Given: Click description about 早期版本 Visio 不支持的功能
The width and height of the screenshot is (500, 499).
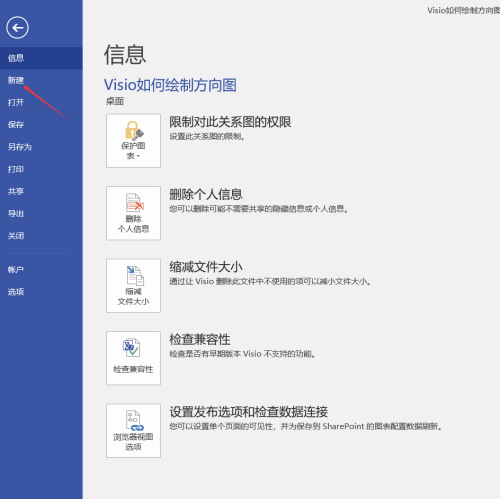Looking at the screenshot, I should [242, 354].
